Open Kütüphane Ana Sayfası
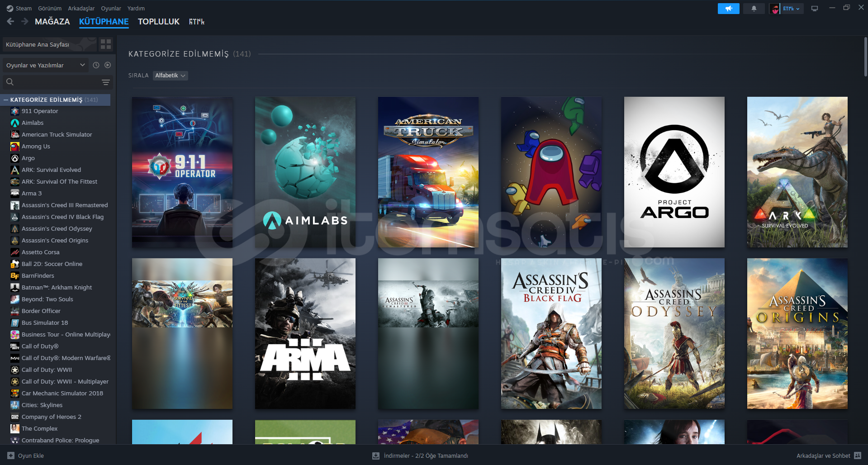Image resolution: width=868 pixels, height=465 pixels. click(50, 44)
